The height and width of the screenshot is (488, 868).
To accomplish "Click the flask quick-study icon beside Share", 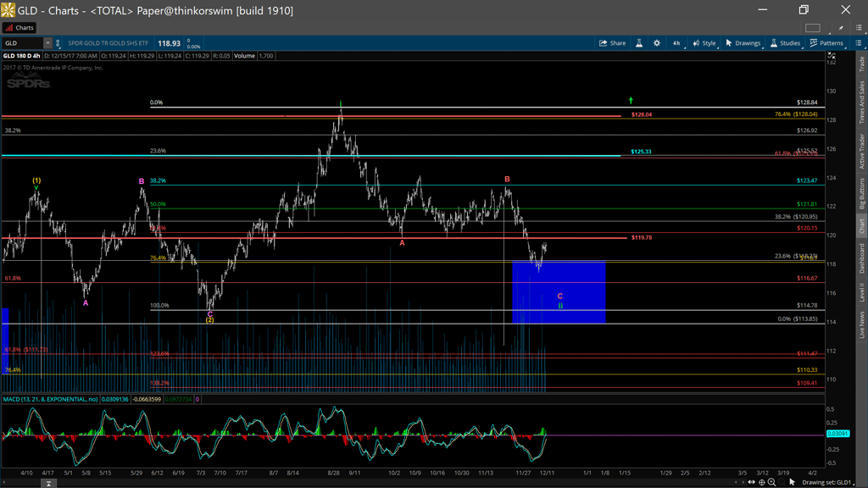I will point(639,43).
